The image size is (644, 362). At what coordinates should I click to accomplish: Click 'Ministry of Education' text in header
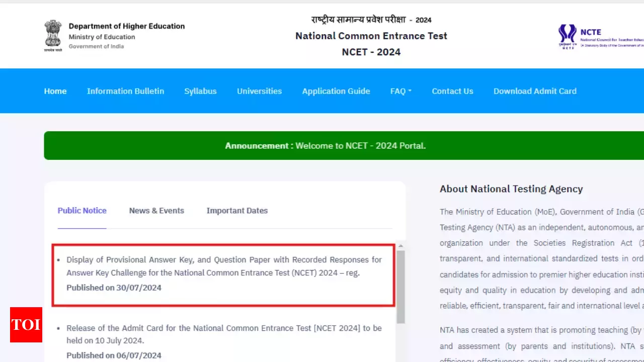click(102, 37)
